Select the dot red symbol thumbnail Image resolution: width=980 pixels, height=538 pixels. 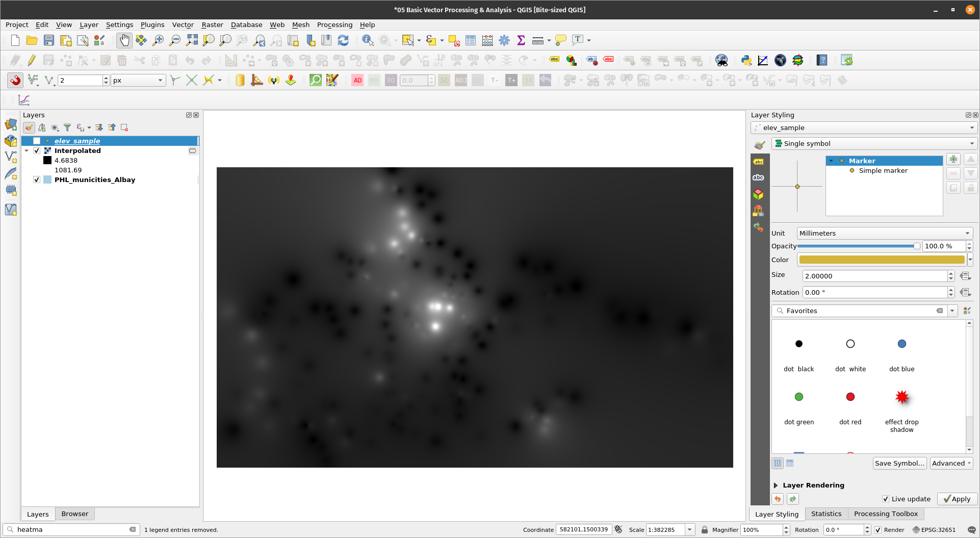[x=850, y=397]
